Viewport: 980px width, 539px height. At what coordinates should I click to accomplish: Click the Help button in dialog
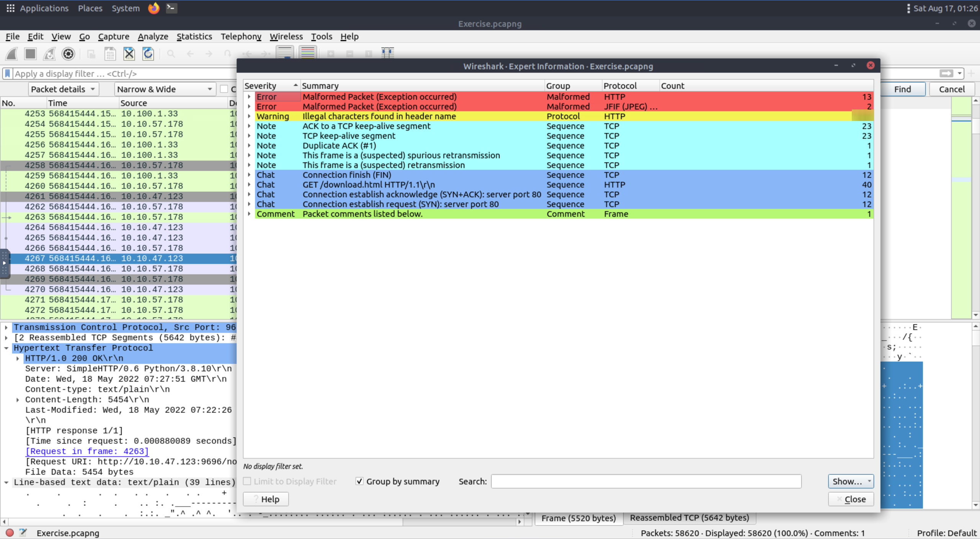(x=266, y=499)
